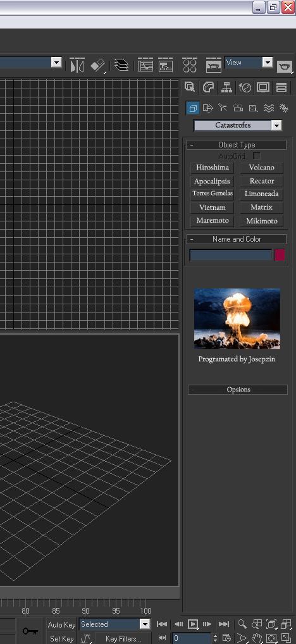Open the Layer Manager icon
The height and width of the screenshot is (644, 296).
tap(121, 65)
